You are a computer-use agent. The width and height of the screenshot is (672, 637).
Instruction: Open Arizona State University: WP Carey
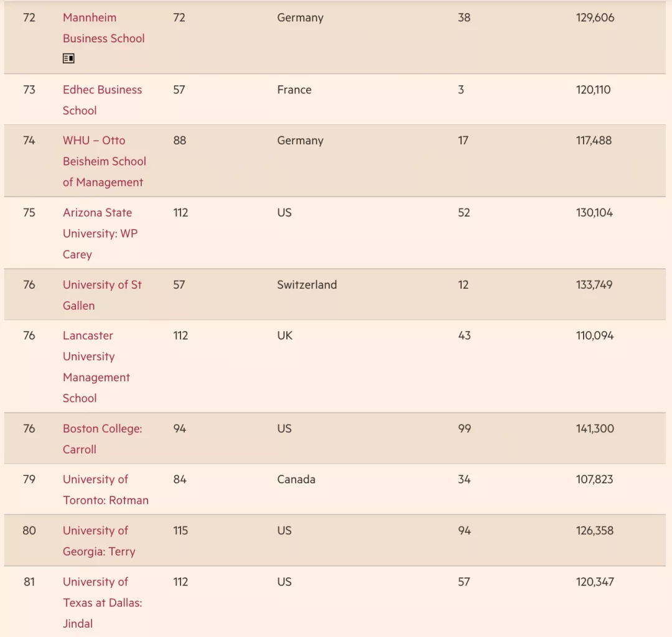pos(100,233)
